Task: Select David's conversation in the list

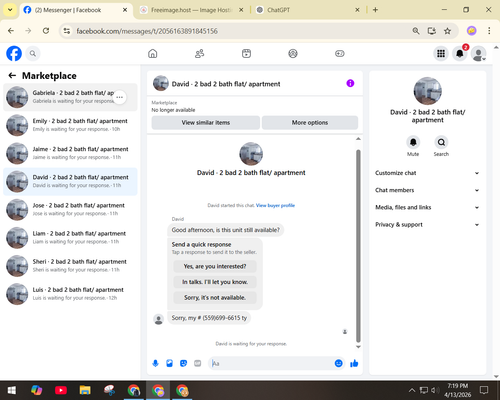Action: pos(70,181)
